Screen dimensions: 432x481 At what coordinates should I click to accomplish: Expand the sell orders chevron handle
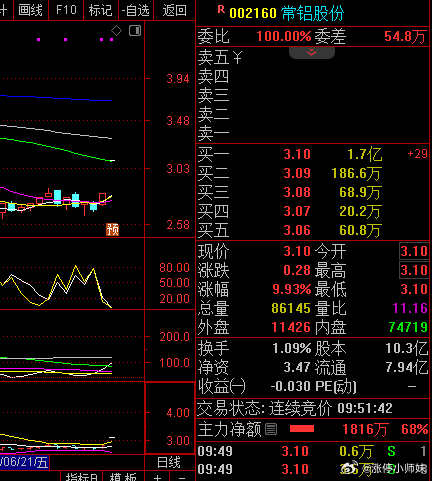pos(312,53)
